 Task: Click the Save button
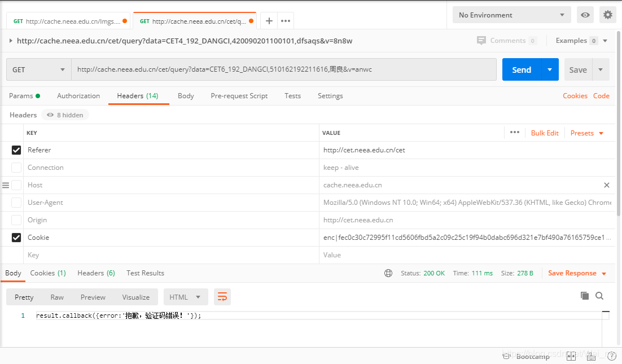click(x=578, y=70)
